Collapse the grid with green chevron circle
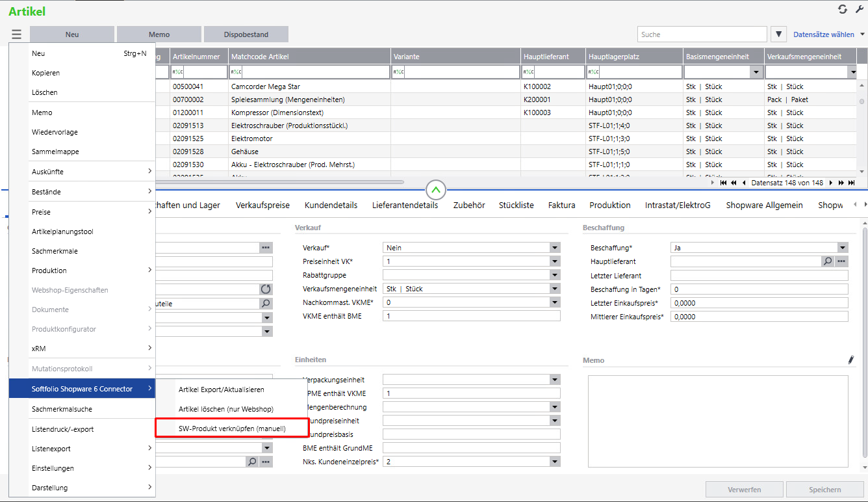The height and width of the screenshot is (502, 868). pyautogui.click(x=436, y=191)
